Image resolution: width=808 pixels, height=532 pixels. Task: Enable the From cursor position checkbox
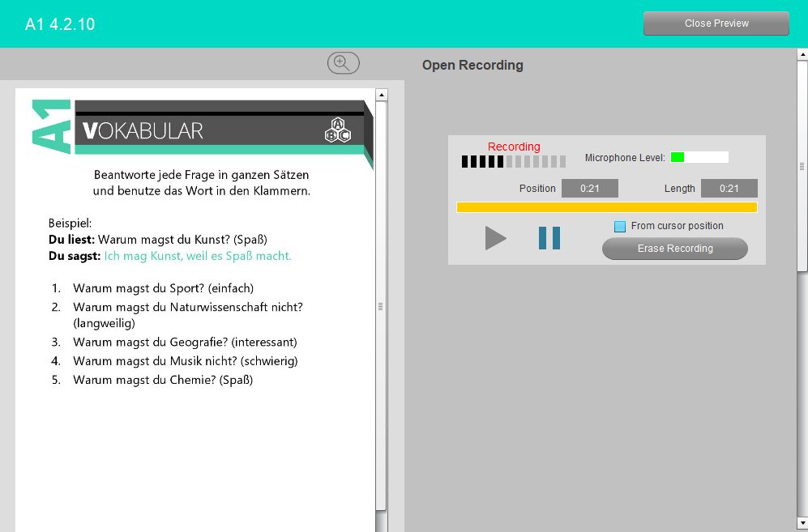(620, 227)
